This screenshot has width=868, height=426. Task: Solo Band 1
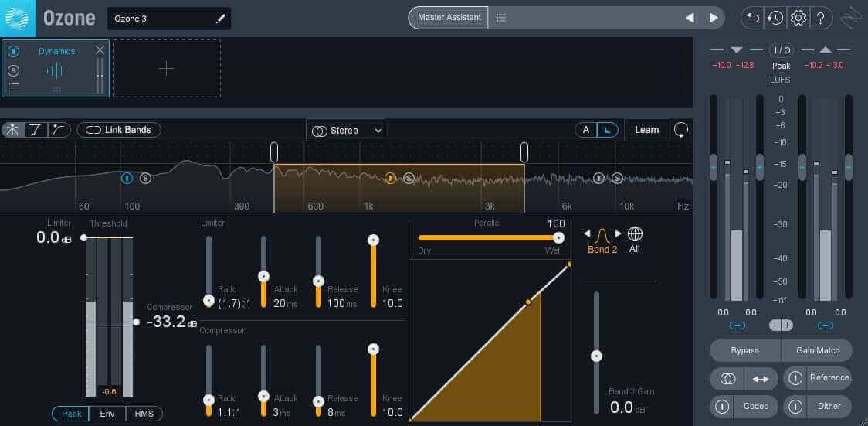[145, 178]
